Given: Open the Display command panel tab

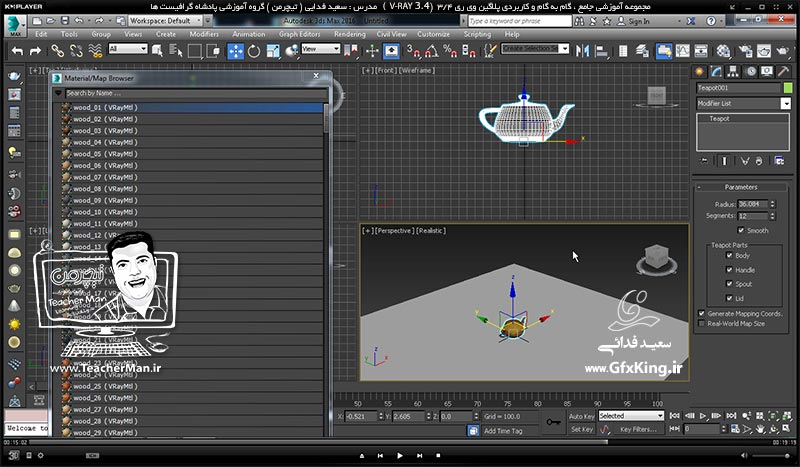Looking at the screenshot, I should coord(767,72).
